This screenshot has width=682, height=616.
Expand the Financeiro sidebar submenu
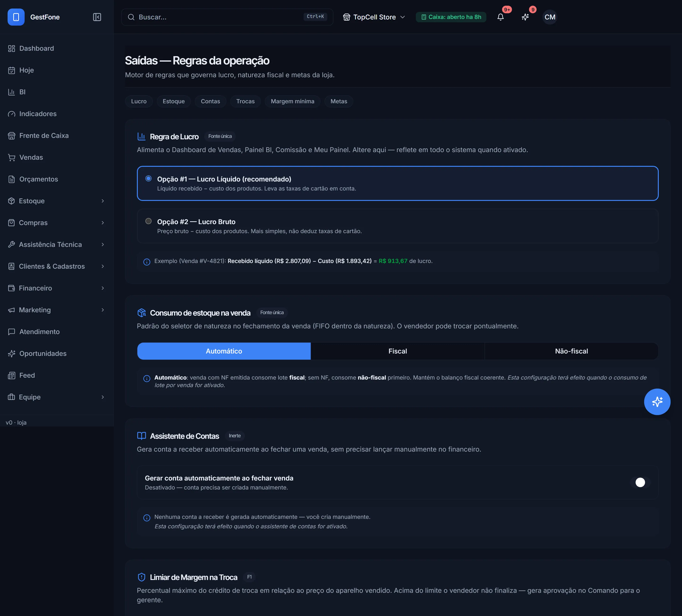click(103, 288)
